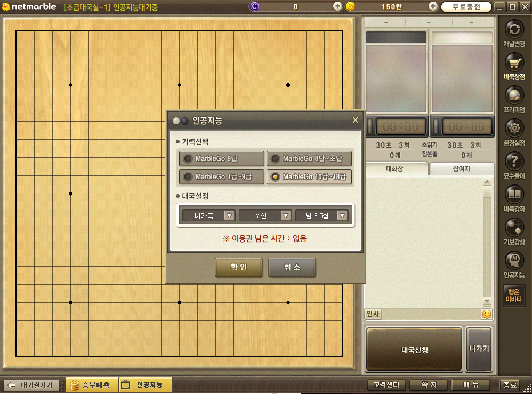Open the 인공지능 bottom tab
The height and width of the screenshot is (394, 532).
(146, 385)
